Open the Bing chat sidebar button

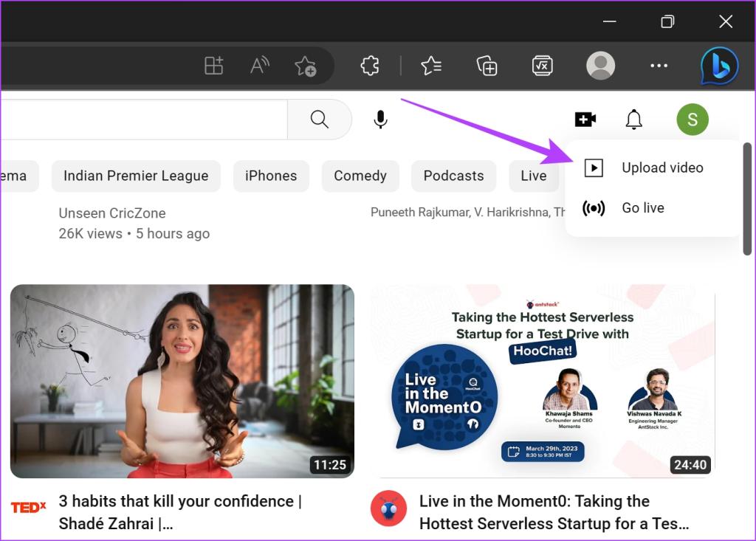pyautogui.click(x=719, y=66)
